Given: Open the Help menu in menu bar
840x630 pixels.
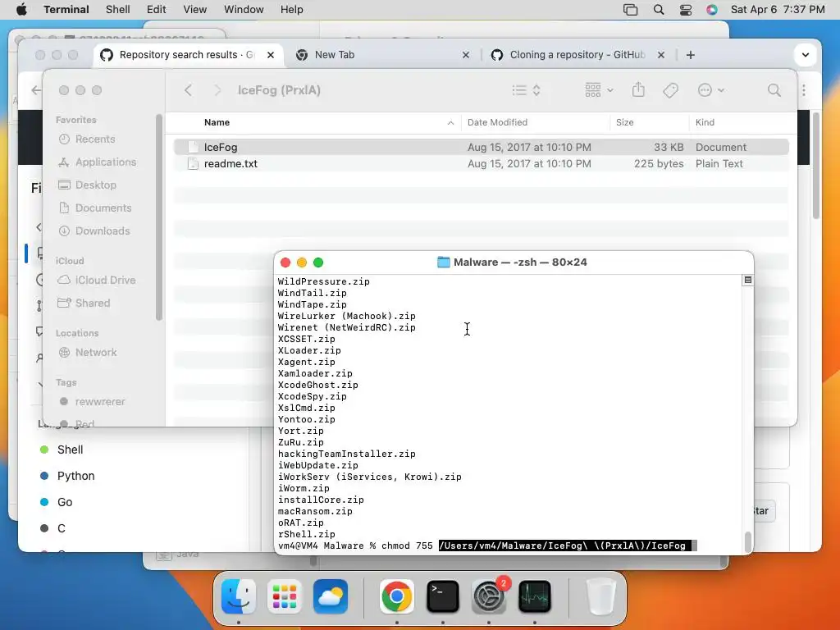Looking at the screenshot, I should click(291, 10).
